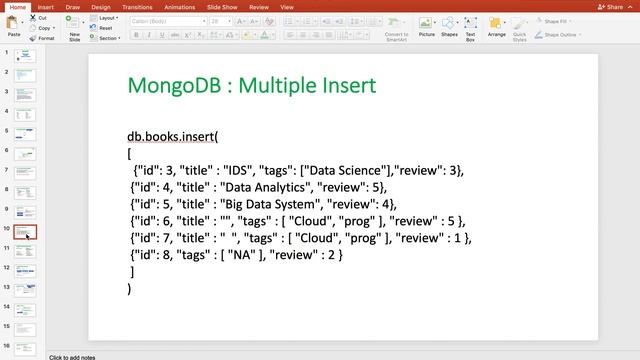
Task: Go to the Animations tab
Action: 180,7
